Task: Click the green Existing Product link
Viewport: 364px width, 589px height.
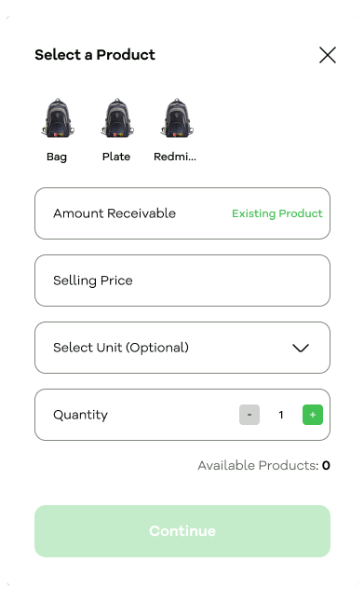Action: click(276, 213)
